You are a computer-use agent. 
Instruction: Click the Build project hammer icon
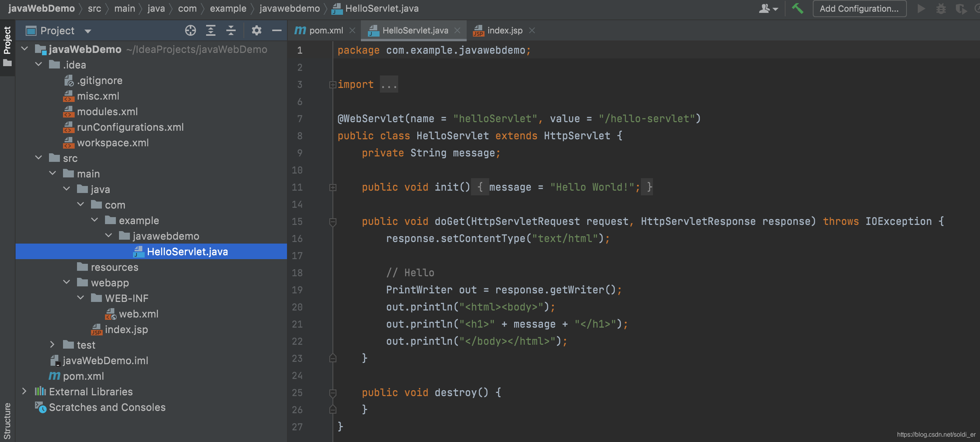click(798, 9)
